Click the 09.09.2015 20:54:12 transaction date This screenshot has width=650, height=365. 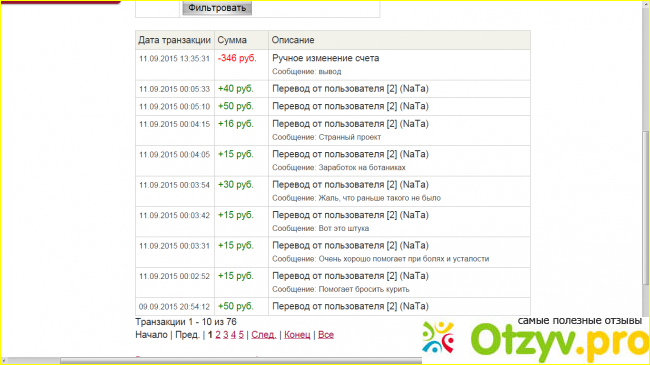174,307
